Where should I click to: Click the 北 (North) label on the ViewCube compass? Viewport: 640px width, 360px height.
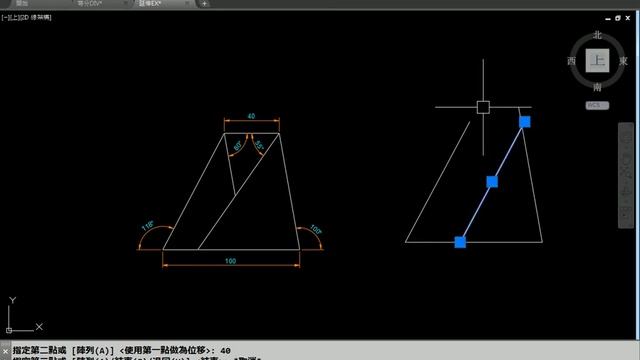(x=597, y=35)
